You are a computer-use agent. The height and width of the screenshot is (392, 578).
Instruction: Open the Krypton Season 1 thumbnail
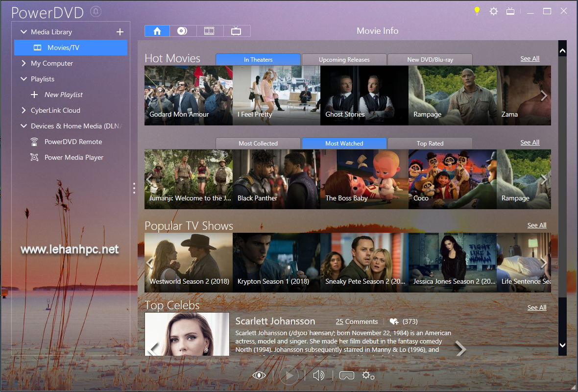tap(276, 263)
